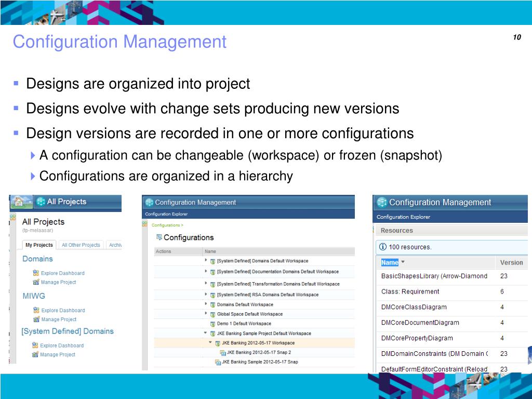Click workspace icon of RSA Domains Default Workspace
This screenshot has width=532, height=399.
[x=212, y=295]
